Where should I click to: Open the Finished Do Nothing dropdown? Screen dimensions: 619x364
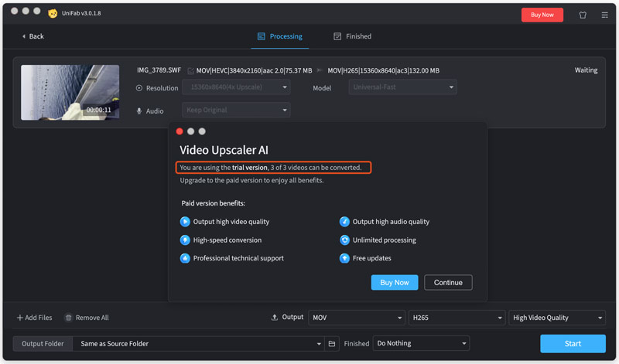click(x=421, y=343)
